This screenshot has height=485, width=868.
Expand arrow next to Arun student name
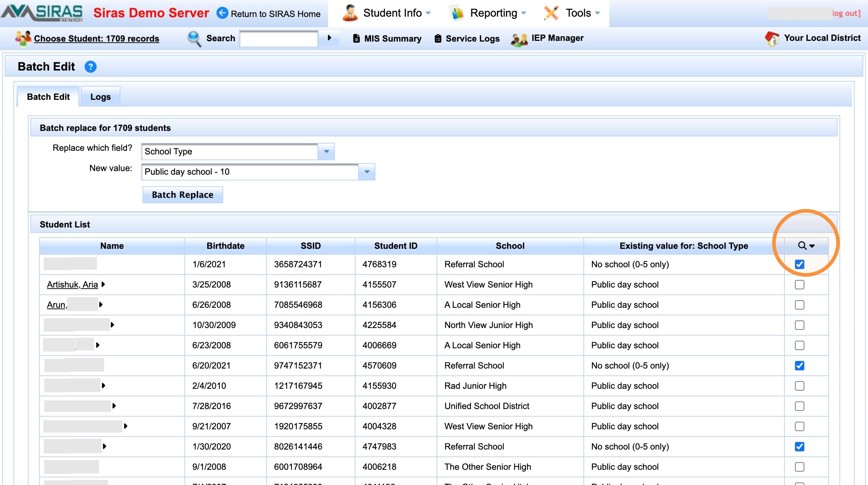[x=101, y=305]
